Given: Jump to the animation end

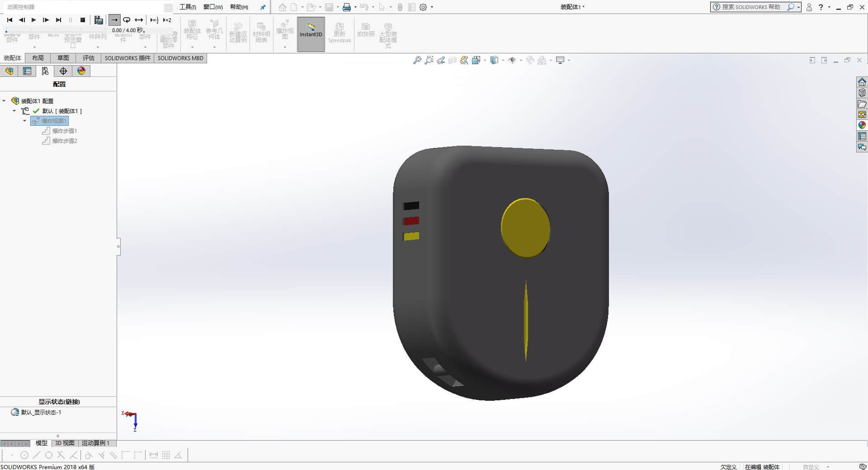Looking at the screenshot, I should click(x=58, y=20).
